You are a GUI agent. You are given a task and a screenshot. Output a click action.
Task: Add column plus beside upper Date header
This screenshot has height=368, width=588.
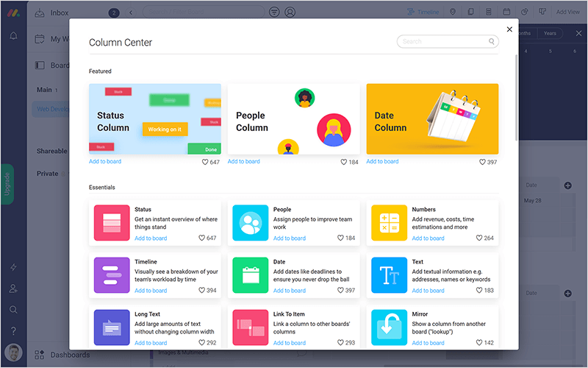tap(567, 185)
